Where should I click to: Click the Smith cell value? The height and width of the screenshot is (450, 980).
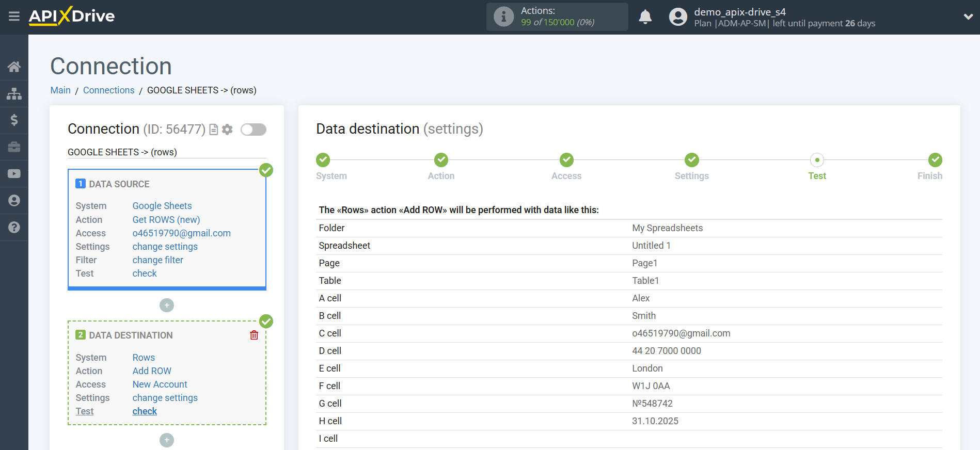[x=644, y=316]
